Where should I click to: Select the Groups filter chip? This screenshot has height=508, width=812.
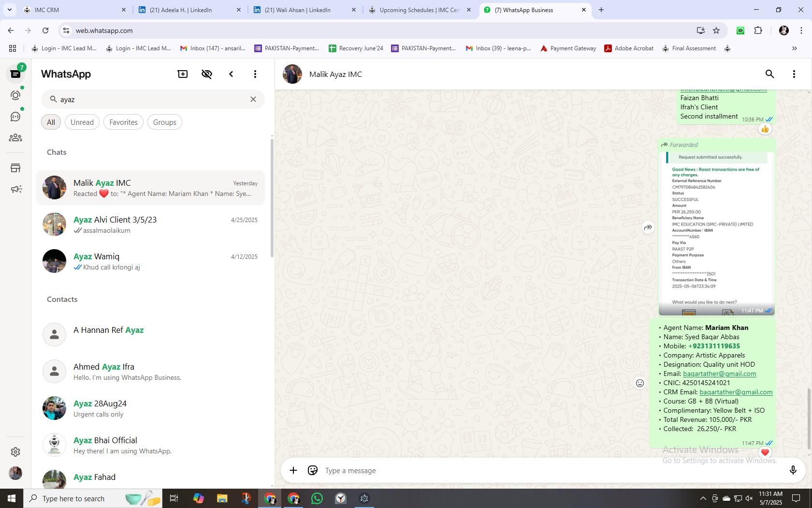pyautogui.click(x=165, y=122)
